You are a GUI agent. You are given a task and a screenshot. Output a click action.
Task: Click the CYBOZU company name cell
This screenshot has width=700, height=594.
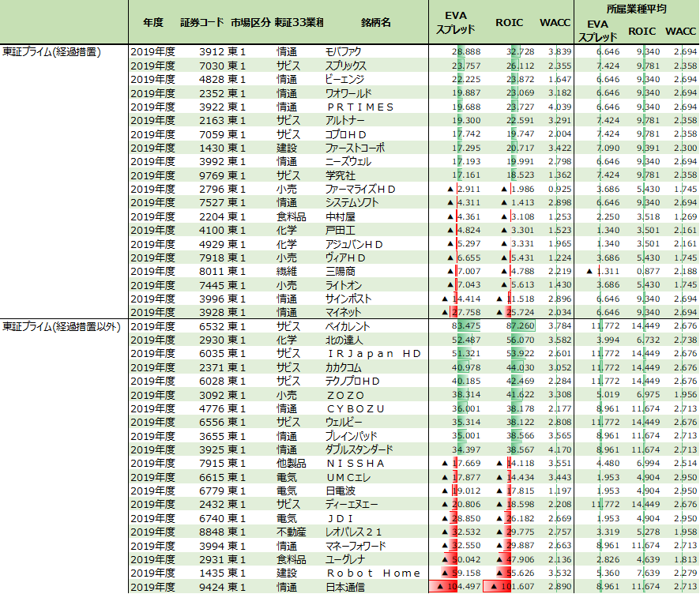pyautogui.click(x=356, y=408)
